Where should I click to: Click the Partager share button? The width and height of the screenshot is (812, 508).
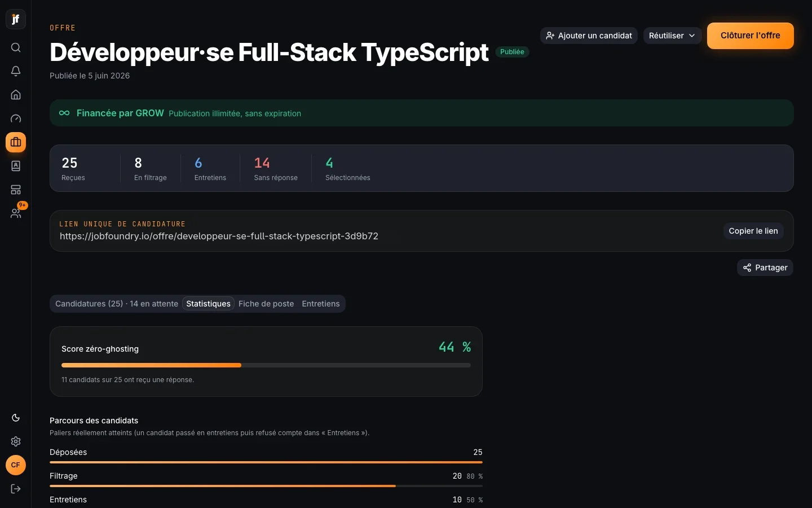(765, 268)
